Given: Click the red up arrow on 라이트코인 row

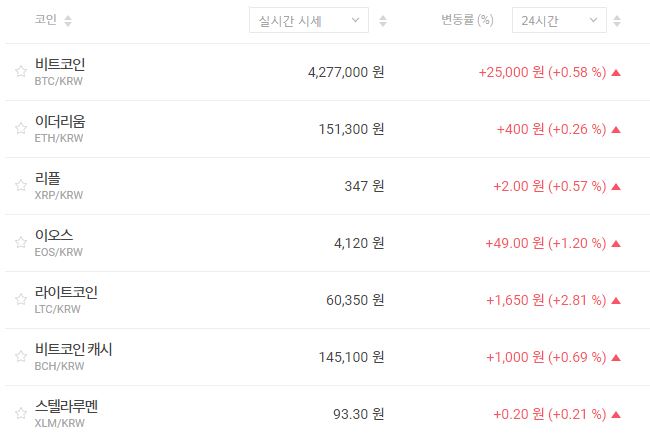Looking at the screenshot, I should tap(616, 300).
